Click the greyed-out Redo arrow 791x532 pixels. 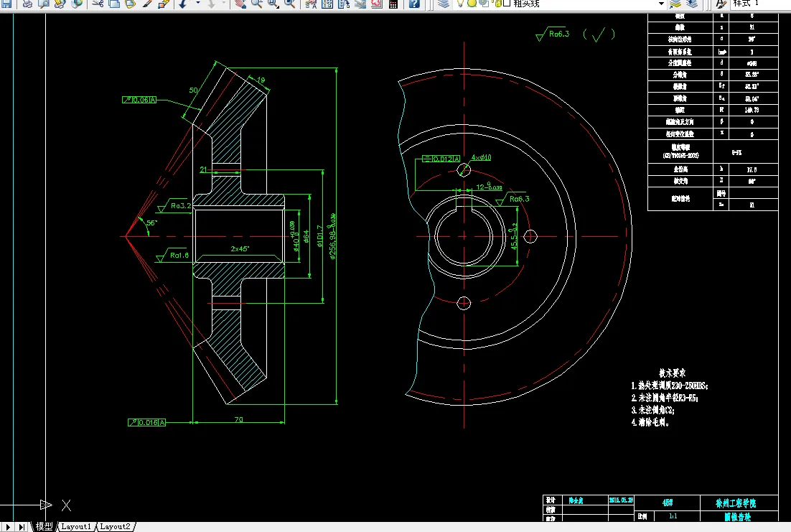click(211, 4)
